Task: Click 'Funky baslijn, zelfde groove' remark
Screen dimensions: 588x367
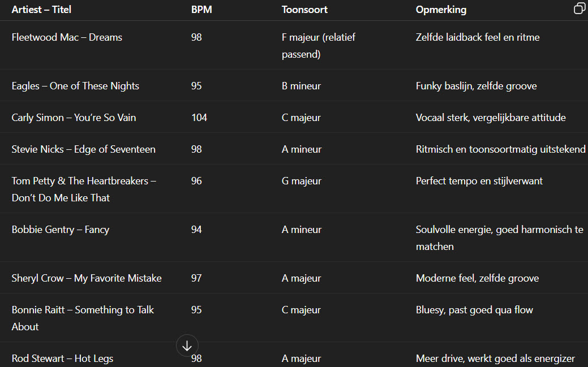Action: coord(476,86)
